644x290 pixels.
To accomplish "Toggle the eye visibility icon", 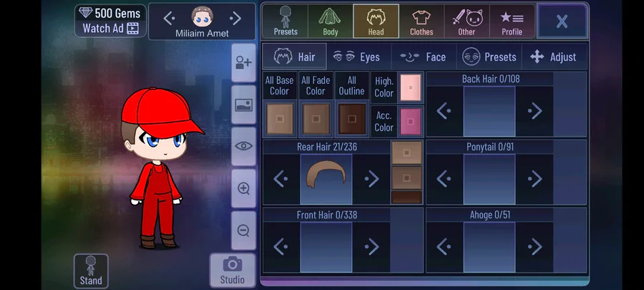I will coord(243,146).
